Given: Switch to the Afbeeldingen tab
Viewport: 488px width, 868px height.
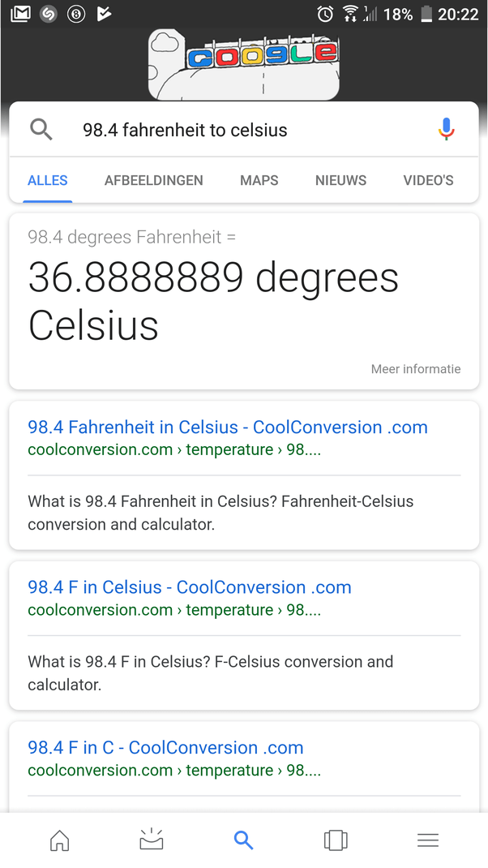Looking at the screenshot, I should click(154, 180).
